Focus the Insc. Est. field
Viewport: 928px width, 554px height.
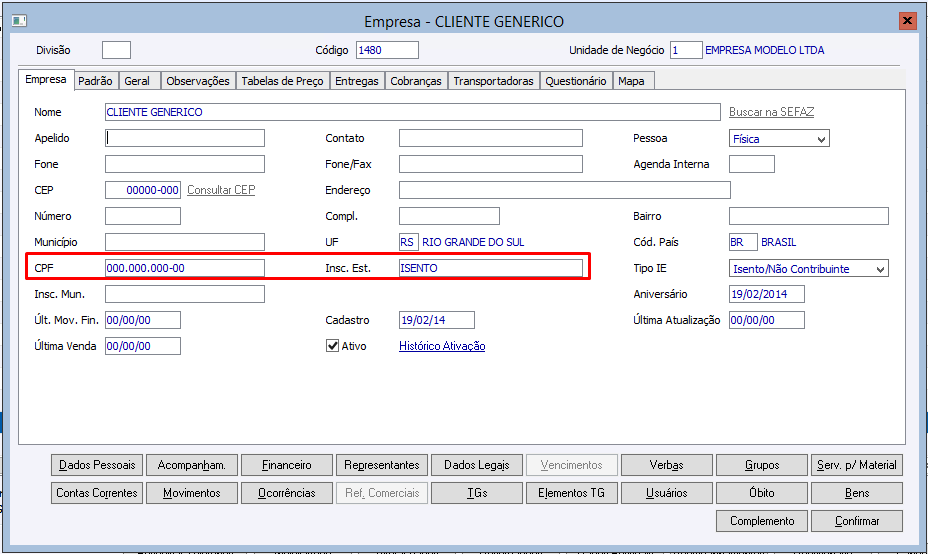click(x=491, y=268)
